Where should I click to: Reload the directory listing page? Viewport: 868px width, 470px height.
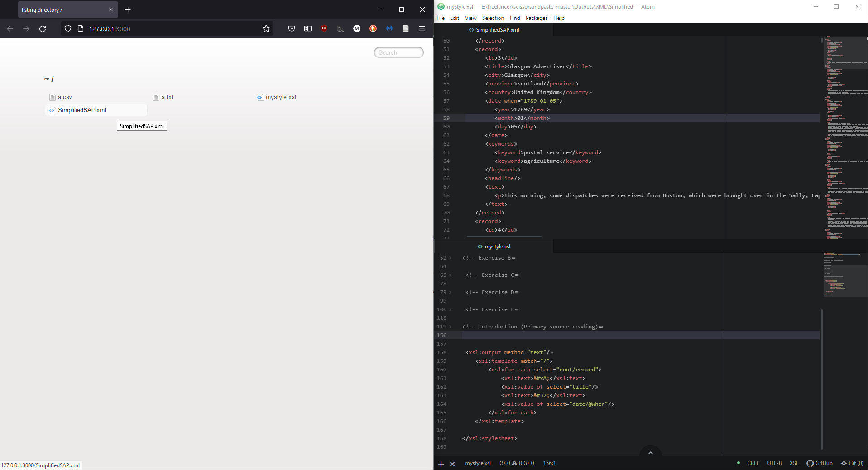(x=43, y=28)
